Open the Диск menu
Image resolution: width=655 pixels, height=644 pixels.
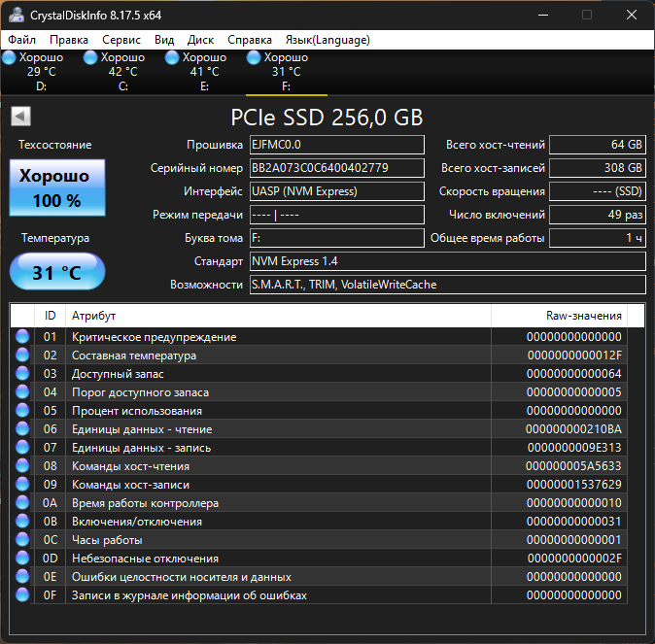tap(200, 40)
